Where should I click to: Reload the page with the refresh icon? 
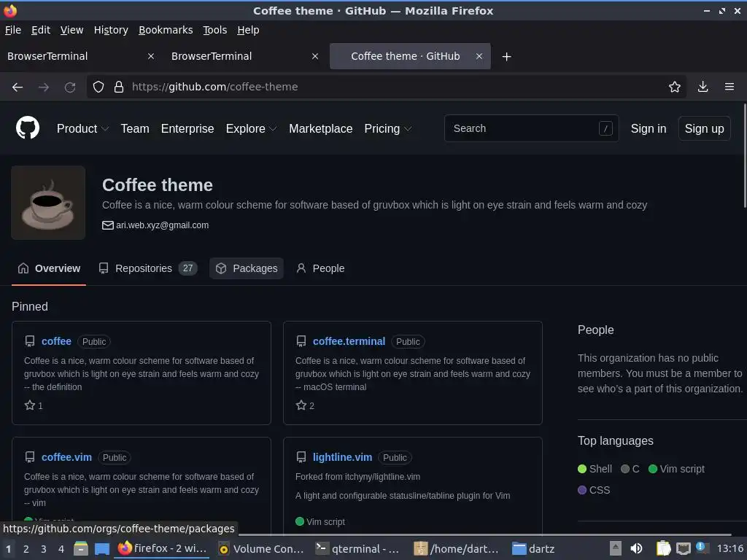70,87
